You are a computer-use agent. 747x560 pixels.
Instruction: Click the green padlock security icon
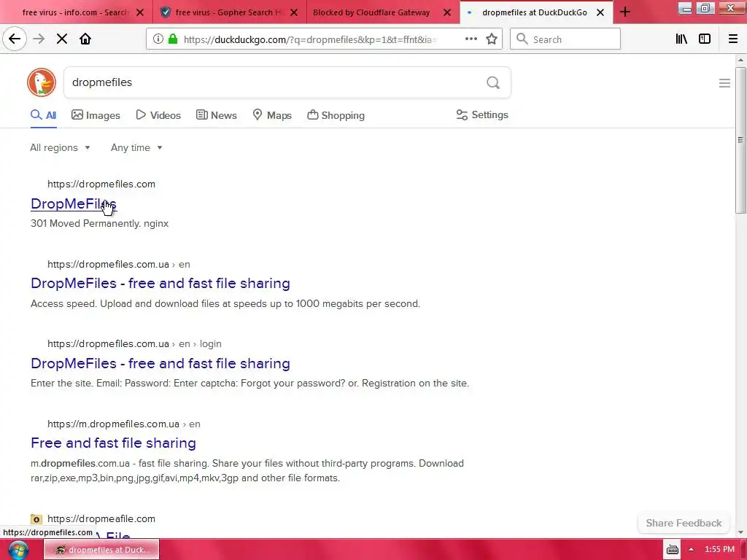173,39
